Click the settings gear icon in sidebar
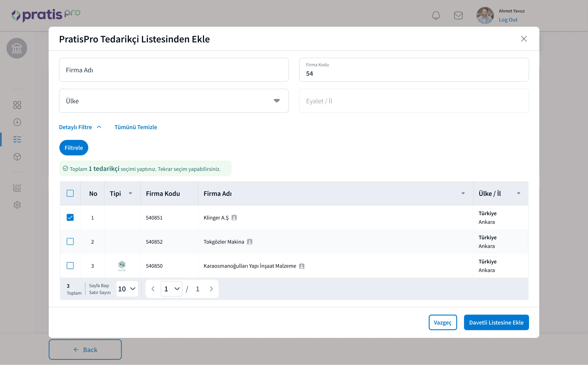Image resolution: width=588 pixels, height=365 pixels. (17, 204)
